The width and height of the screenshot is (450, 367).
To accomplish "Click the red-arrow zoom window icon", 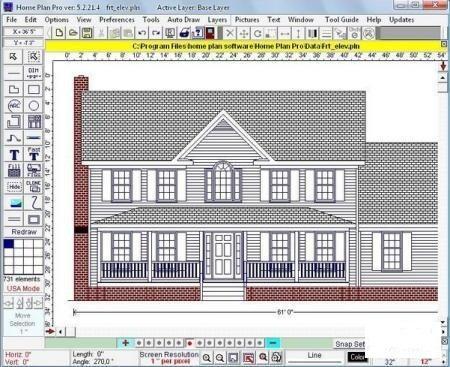I will coord(248,358).
